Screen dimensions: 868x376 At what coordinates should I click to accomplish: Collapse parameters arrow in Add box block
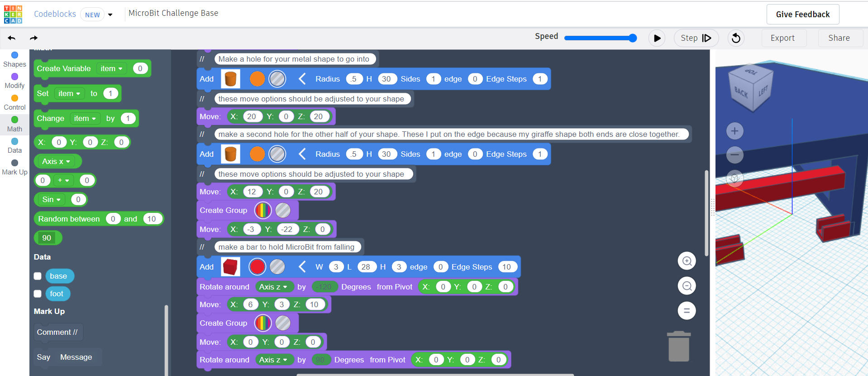(x=302, y=267)
